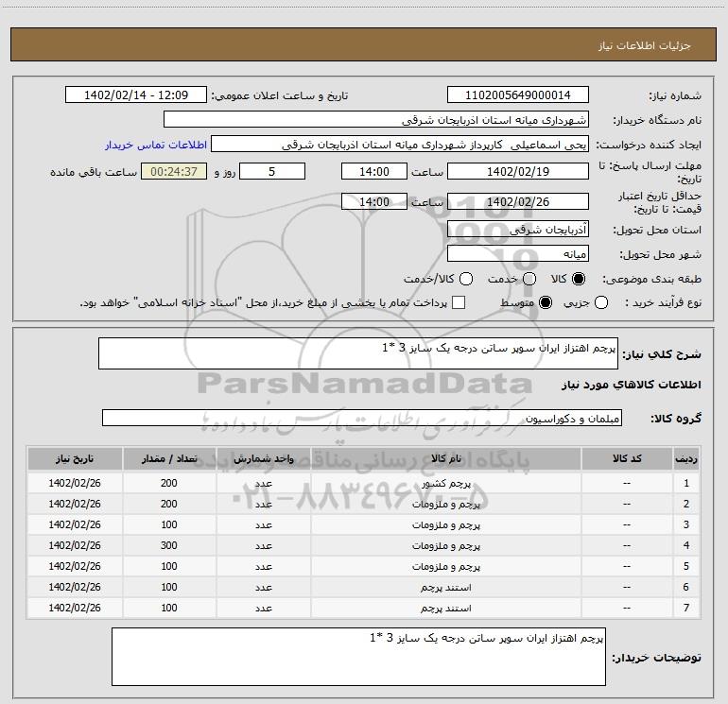Click the quantity 300 in row 4
The width and height of the screenshot is (728, 704).
[169, 545]
